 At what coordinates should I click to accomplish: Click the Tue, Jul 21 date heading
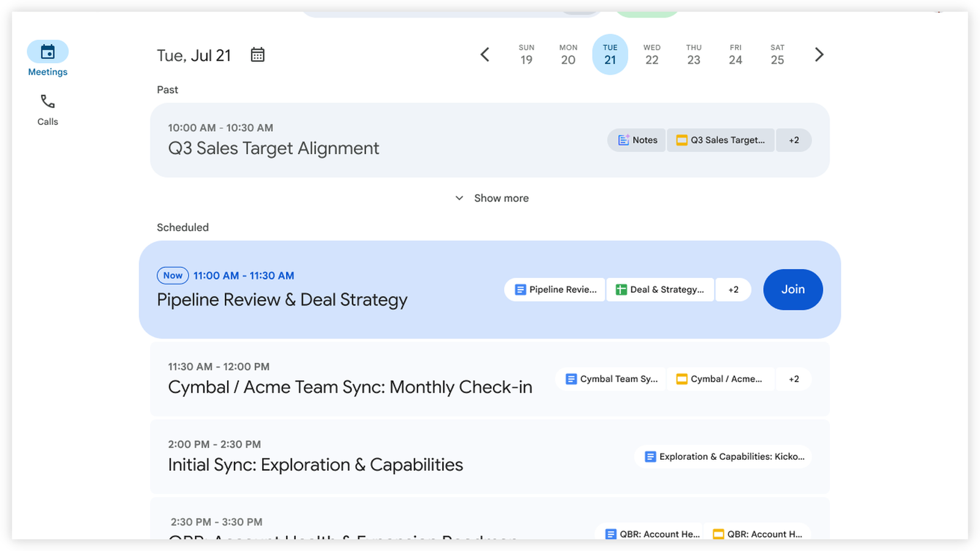coord(194,56)
